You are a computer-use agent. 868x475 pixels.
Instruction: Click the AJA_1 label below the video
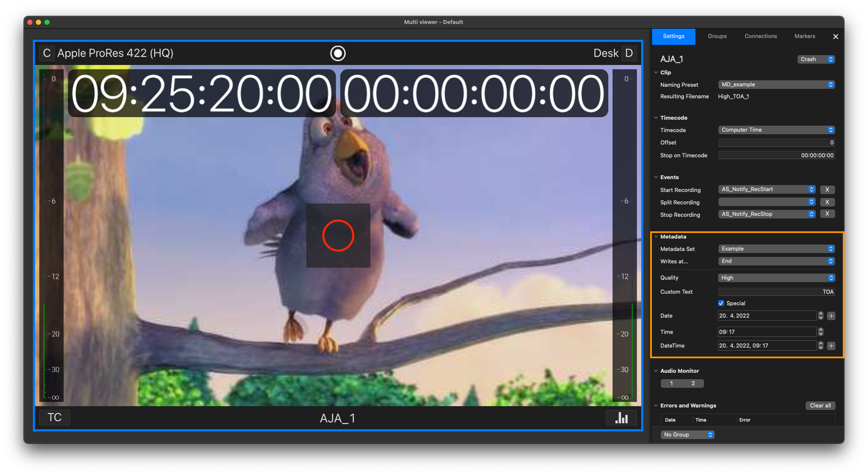(x=337, y=418)
